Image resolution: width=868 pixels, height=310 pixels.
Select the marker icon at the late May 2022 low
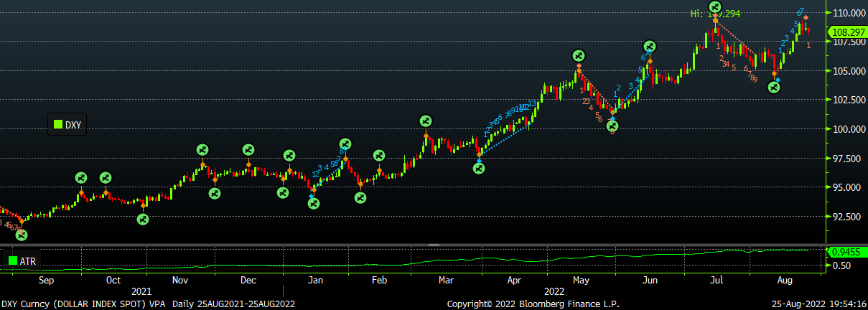612,126
